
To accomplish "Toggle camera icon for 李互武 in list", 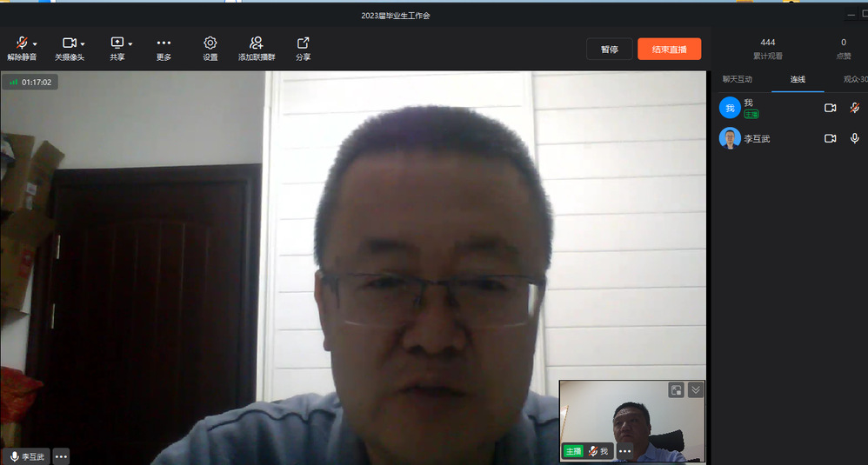I will pos(830,138).
